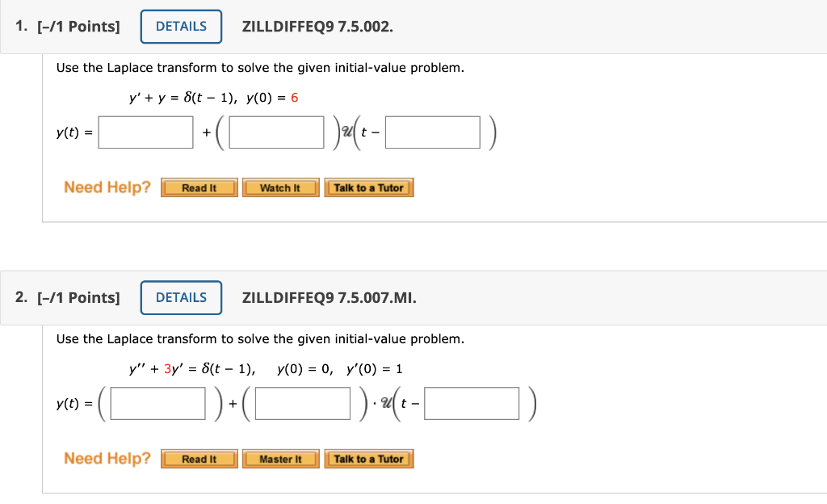Viewport: 827px width, 504px height.
Task: Click Need Help? text in problem 1
Action: (106, 187)
